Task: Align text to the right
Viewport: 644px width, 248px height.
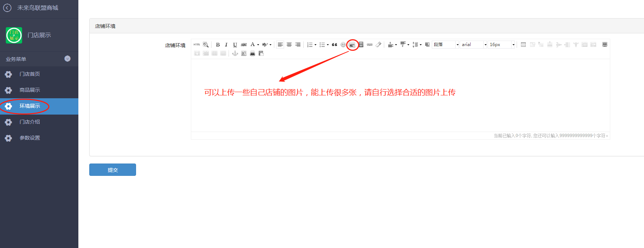Action: click(298, 45)
